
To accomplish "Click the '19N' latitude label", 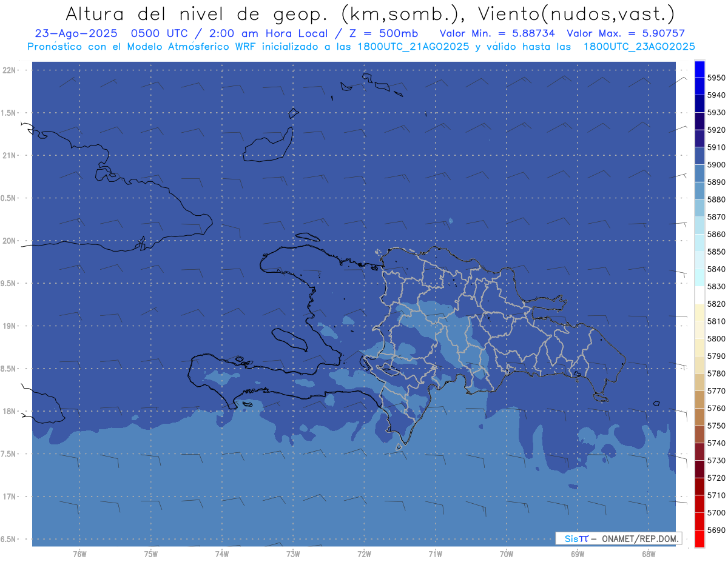I will (x=10, y=326).
